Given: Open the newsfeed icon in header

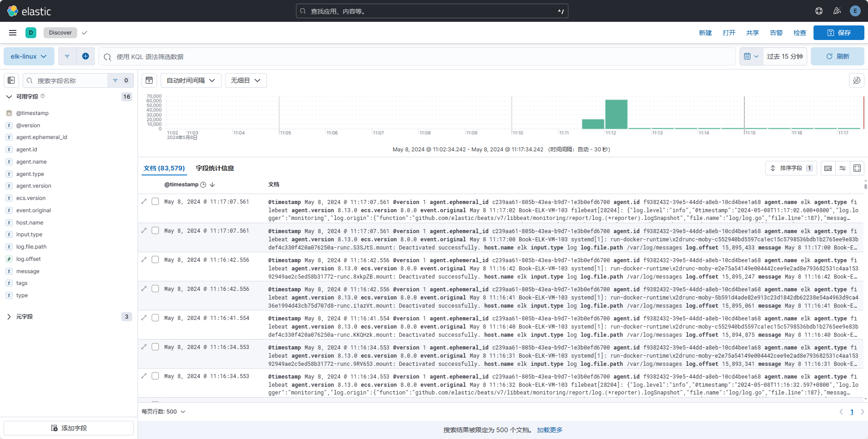Looking at the screenshot, I should [x=837, y=11].
